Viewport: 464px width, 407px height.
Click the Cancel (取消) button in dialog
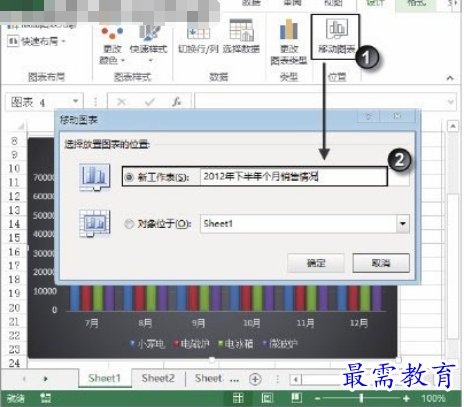coord(381,263)
